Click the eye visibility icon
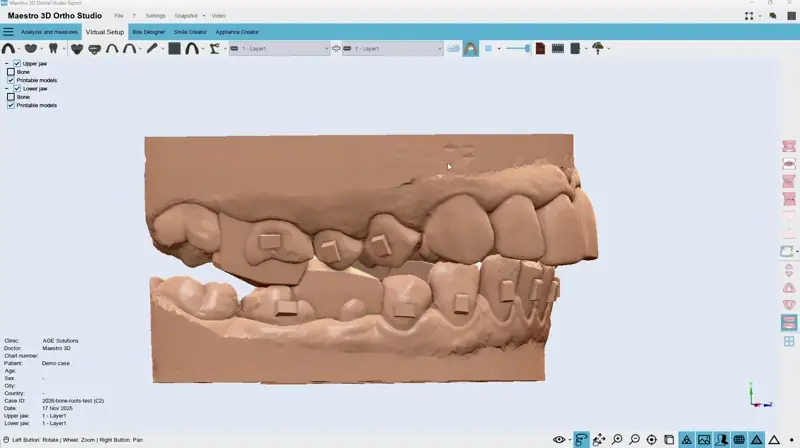 559,439
